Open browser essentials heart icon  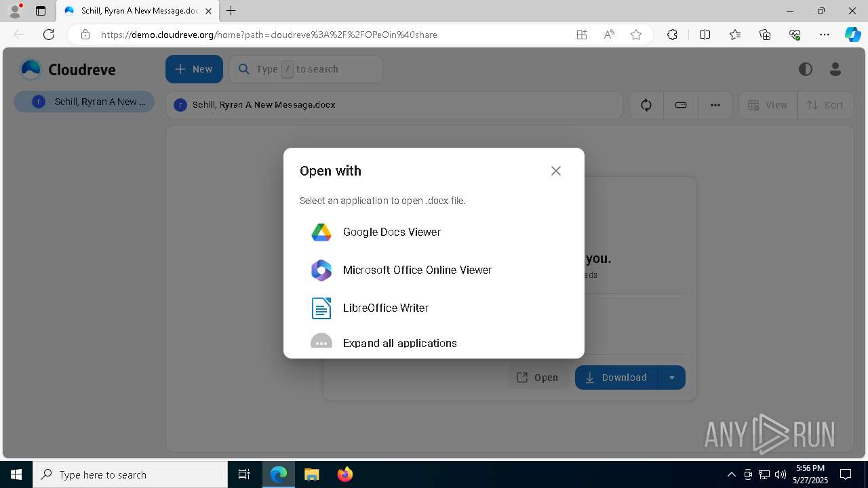click(x=795, y=35)
